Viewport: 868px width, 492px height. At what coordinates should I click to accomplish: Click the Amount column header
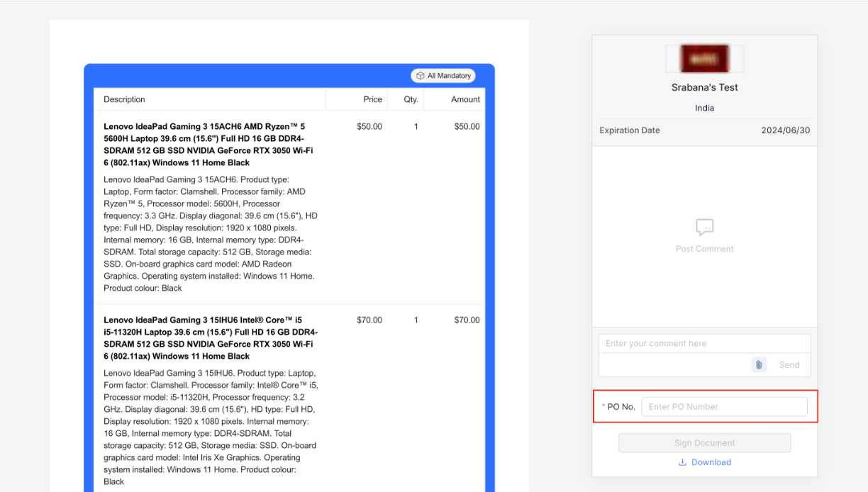click(x=466, y=99)
